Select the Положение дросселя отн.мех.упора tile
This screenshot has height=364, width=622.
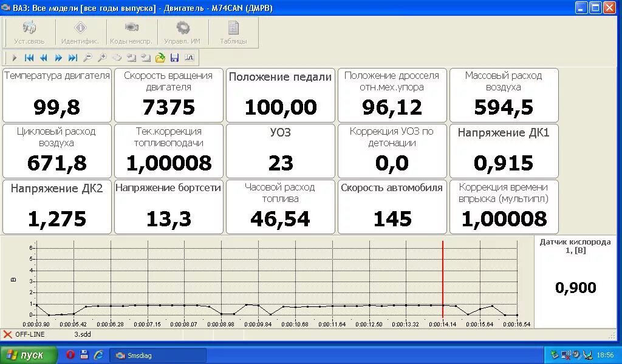392,95
